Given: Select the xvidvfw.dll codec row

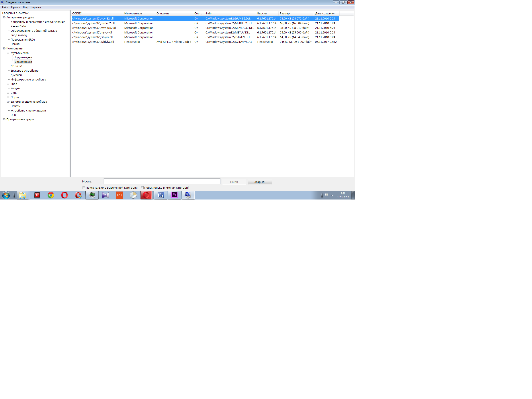Looking at the screenshot, I should click(x=93, y=42).
